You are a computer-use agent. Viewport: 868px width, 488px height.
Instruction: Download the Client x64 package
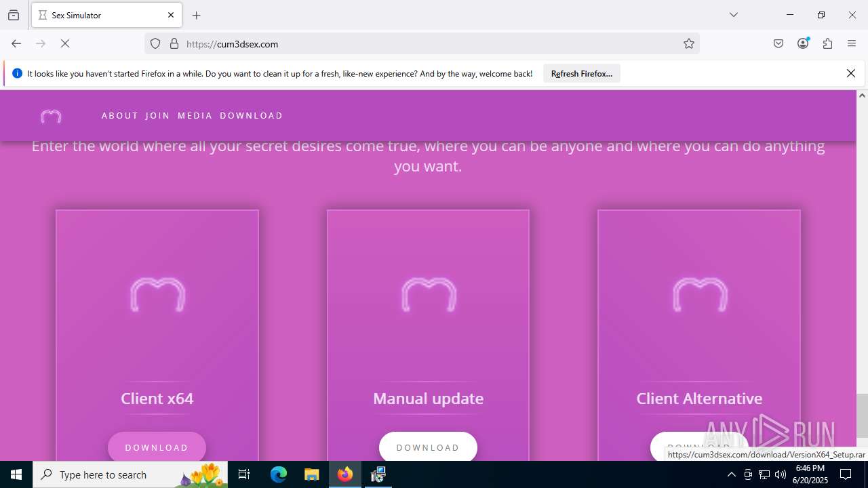tap(157, 447)
